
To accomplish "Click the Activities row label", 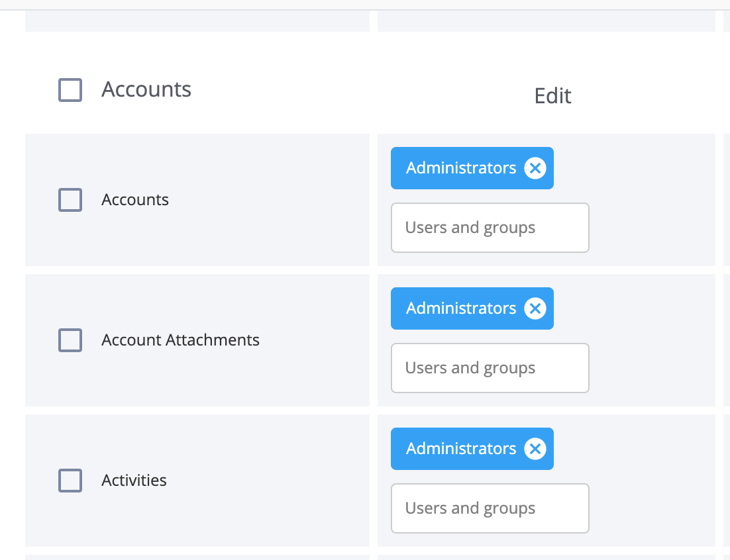I will coord(134,481).
